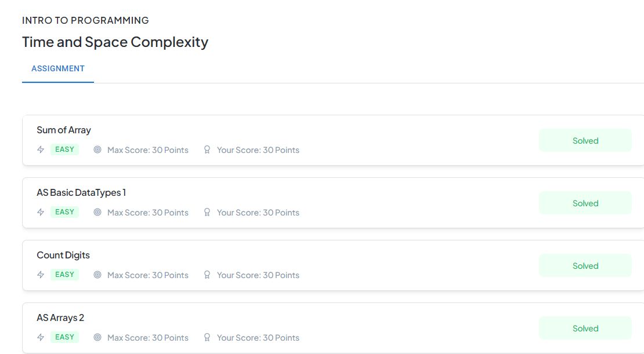The image size is (644, 354).
Task: Click the target icon in AS Basic DataTypes 1 row
Action: [97, 212]
